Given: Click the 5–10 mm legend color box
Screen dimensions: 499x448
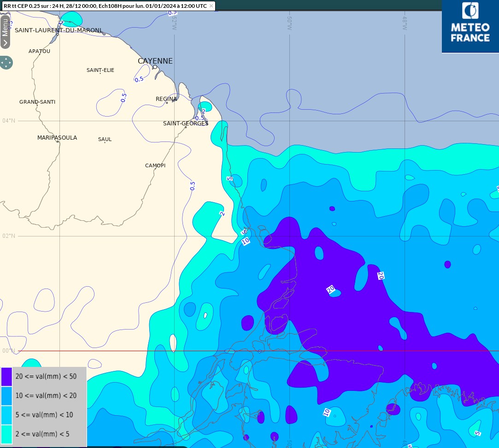Looking at the screenshot, I should [x=6, y=415].
